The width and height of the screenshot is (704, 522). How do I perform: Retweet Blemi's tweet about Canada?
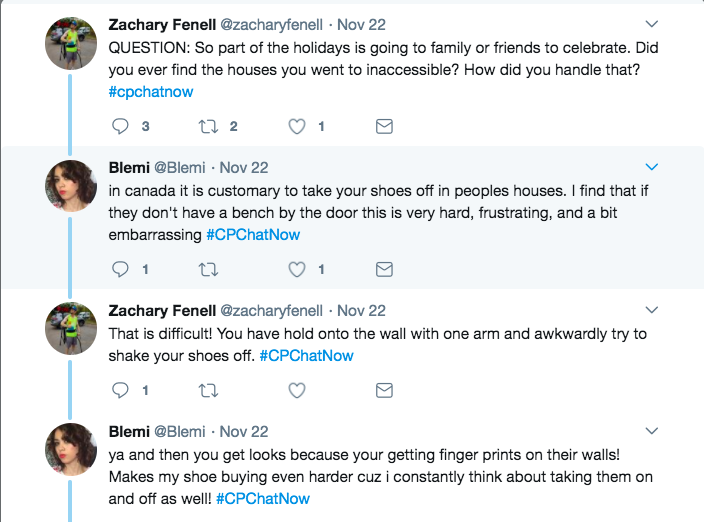pos(208,269)
